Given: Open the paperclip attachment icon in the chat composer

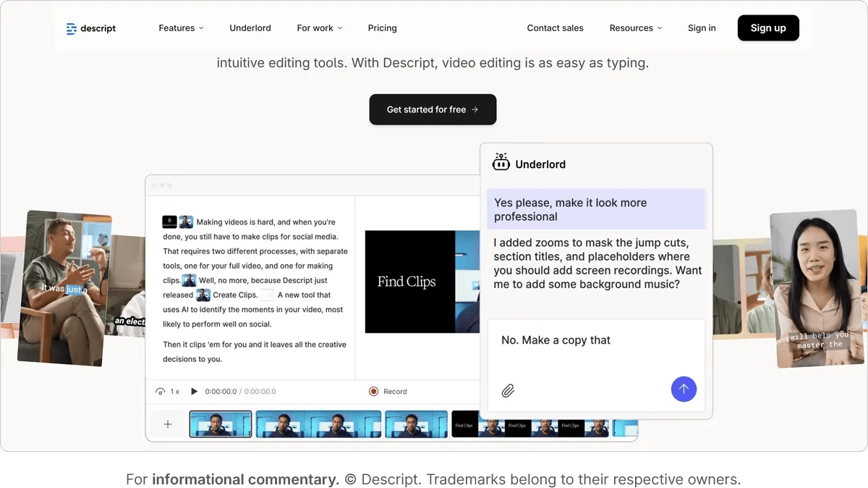Looking at the screenshot, I should (508, 390).
